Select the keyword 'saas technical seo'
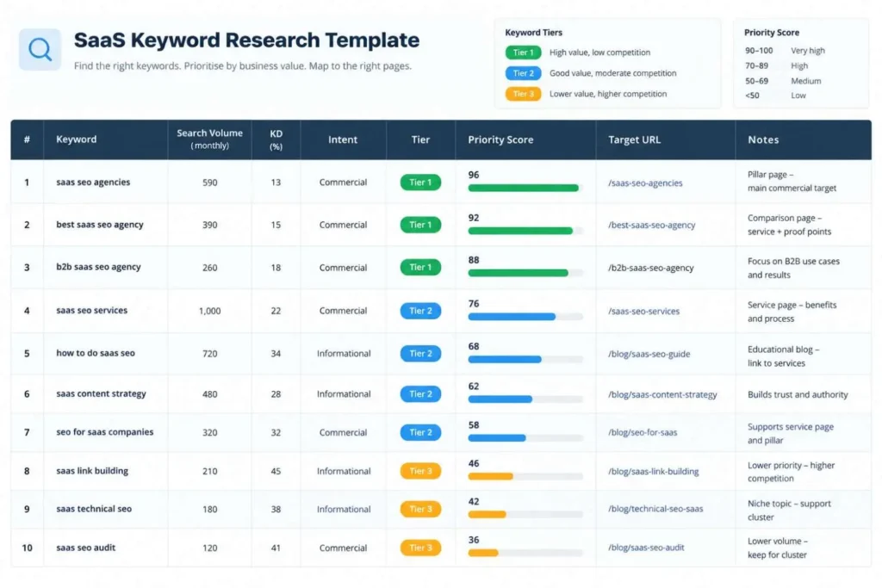The image size is (882, 588). click(x=94, y=509)
